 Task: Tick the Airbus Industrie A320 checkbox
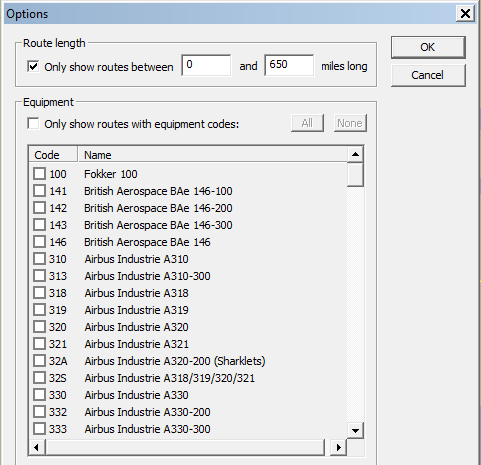(39, 327)
